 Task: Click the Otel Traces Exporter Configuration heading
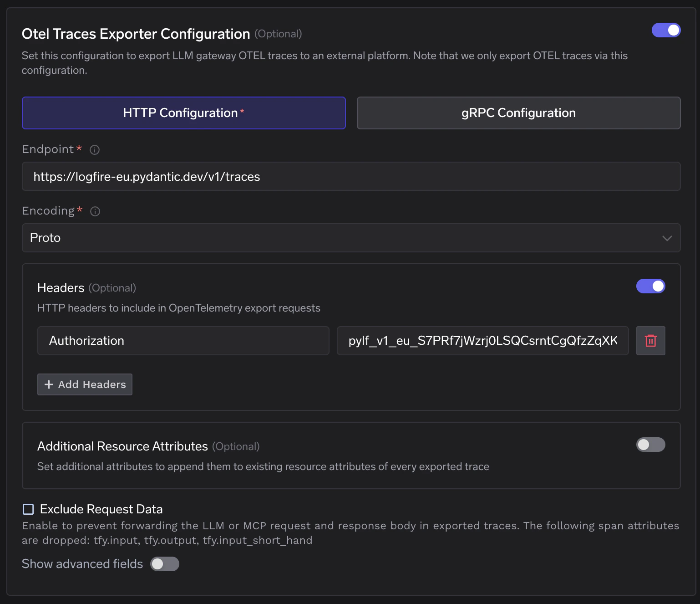point(136,34)
